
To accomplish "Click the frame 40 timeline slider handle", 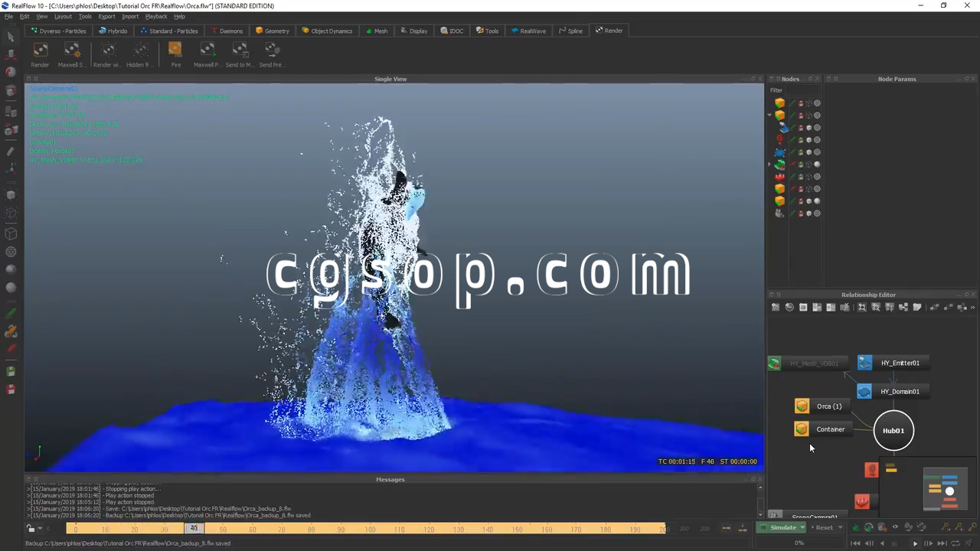I will point(194,528).
